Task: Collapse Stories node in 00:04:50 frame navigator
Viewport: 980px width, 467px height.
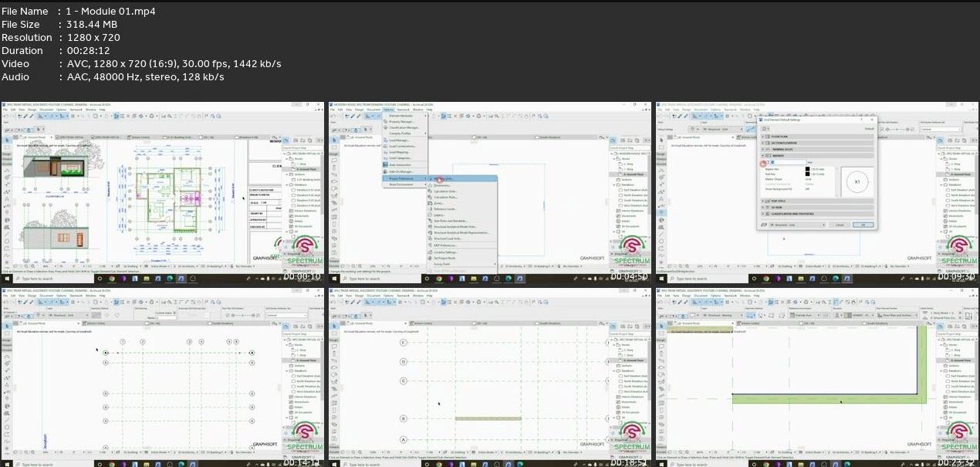Action: click(x=613, y=158)
